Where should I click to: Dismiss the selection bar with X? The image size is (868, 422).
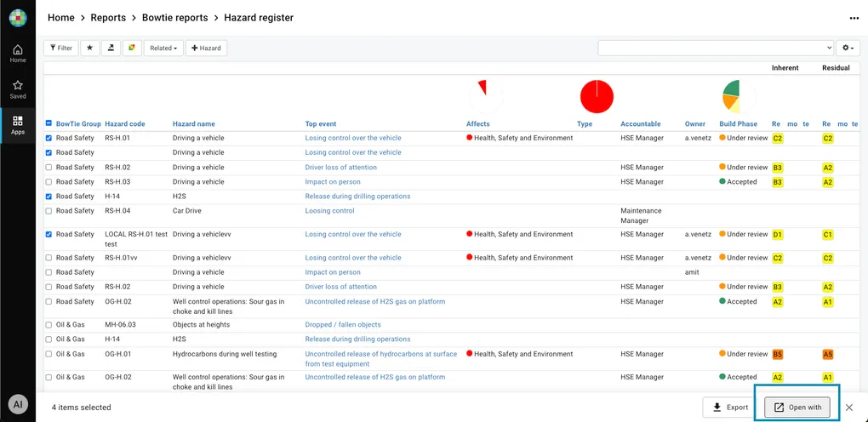[x=849, y=408]
